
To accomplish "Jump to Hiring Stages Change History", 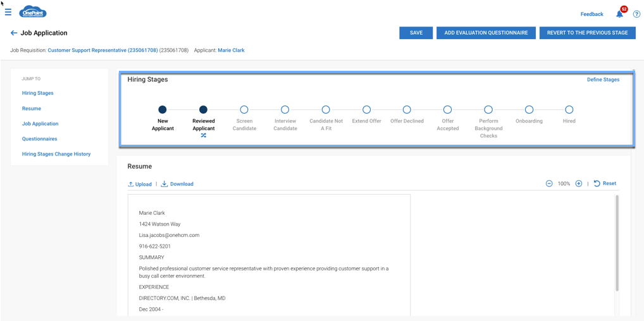I will (56, 154).
